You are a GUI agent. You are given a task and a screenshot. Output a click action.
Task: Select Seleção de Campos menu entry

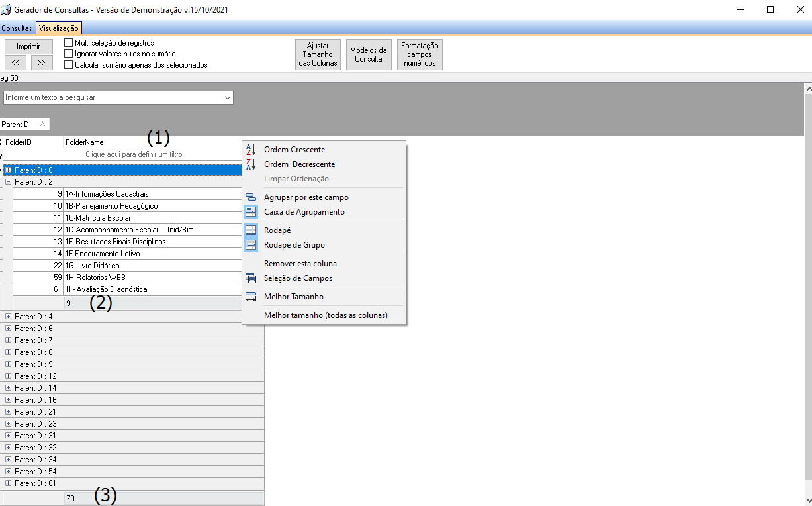(324, 278)
